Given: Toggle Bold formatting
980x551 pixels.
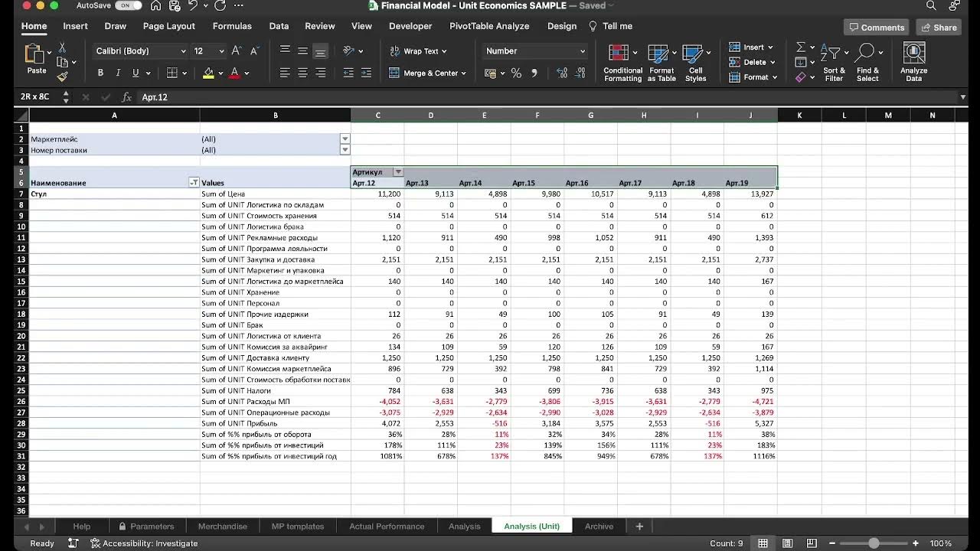Looking at the screenshot, I should coord(100,73).
